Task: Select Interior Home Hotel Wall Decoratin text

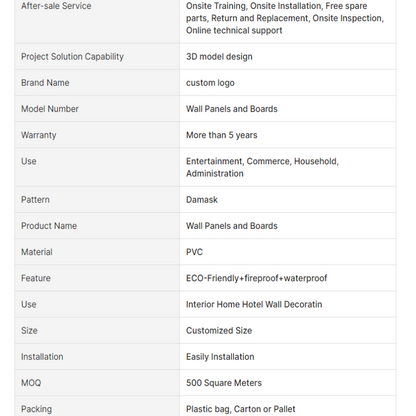Action: pyautogui.click(x=254, y=304)
